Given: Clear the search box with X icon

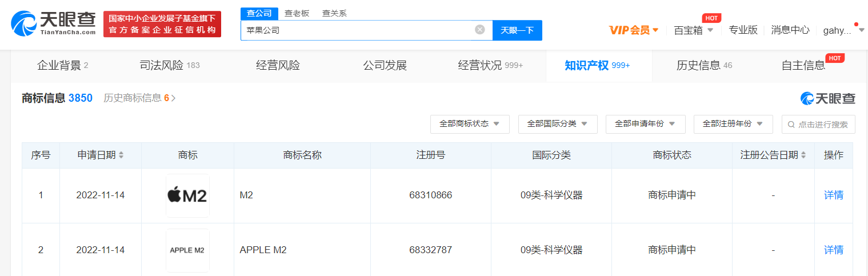Looking at the screenshot, I should (x=480, y=30).
